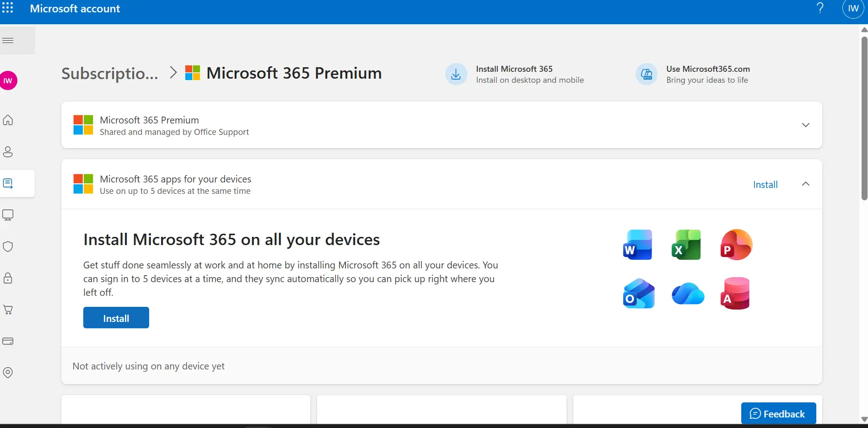The height and width of the screenshot is (428, 868).
Task: Open Your info person icon in sidebar
Action: [8, 152]
